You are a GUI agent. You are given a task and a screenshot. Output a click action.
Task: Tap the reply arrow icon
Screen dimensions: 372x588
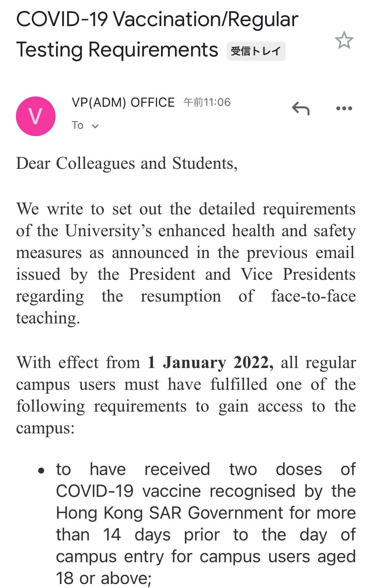tap(301, 108)
